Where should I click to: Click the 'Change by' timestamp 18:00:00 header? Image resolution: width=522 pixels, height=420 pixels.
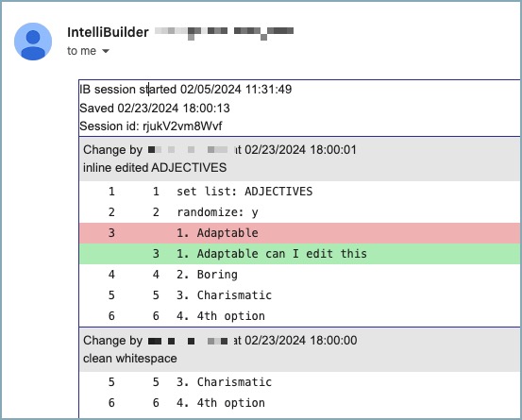pos(220,341)
